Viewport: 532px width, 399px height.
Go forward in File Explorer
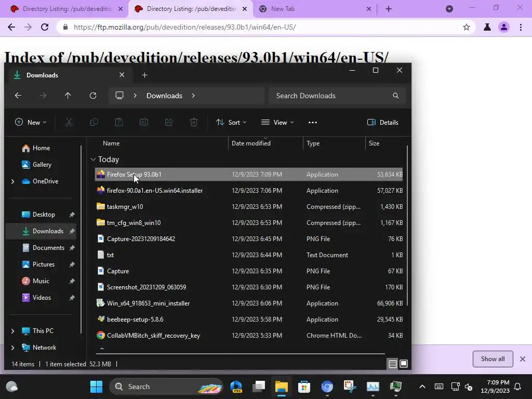coord(43,96)
